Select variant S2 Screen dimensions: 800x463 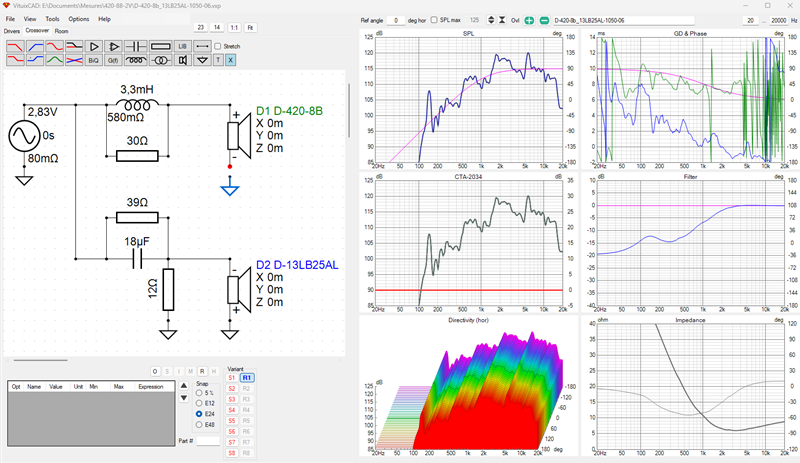[232, 388]
